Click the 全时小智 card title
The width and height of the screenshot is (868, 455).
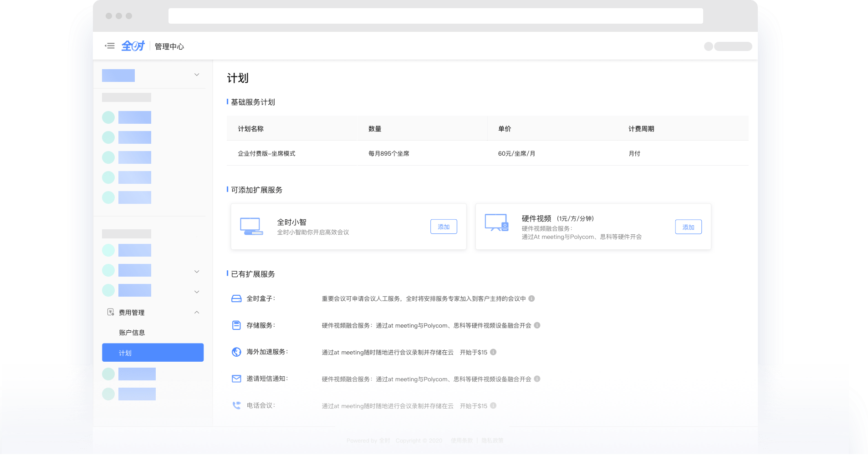[291, 222]
